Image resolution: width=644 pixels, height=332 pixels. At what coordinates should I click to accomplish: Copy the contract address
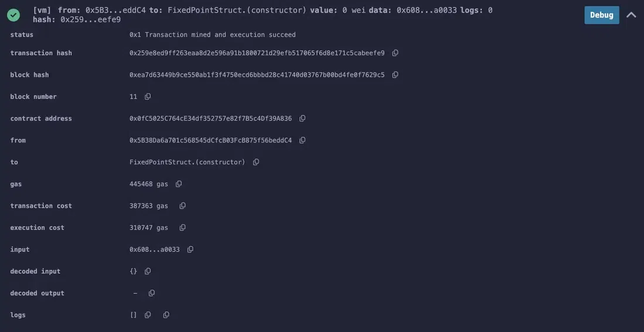point(302,118)
